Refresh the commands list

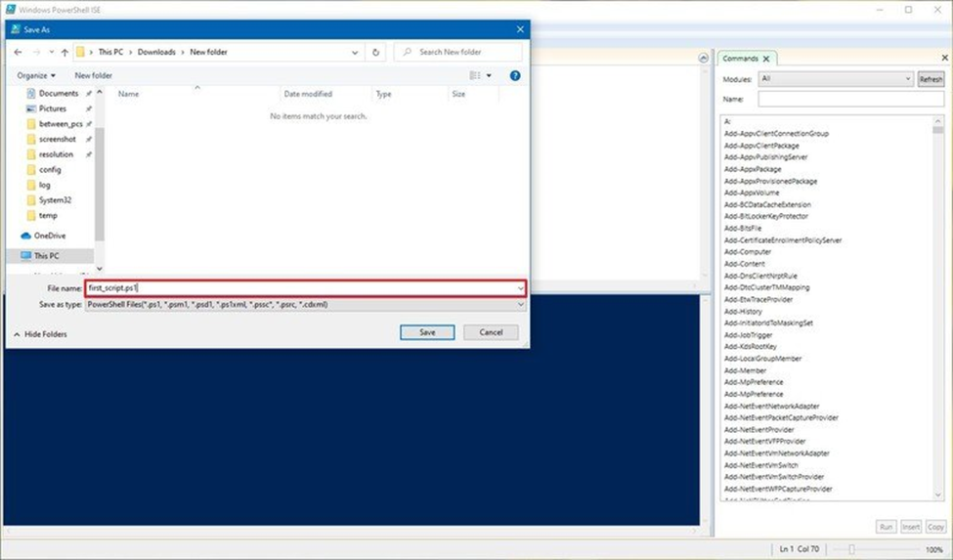[931, 79]
